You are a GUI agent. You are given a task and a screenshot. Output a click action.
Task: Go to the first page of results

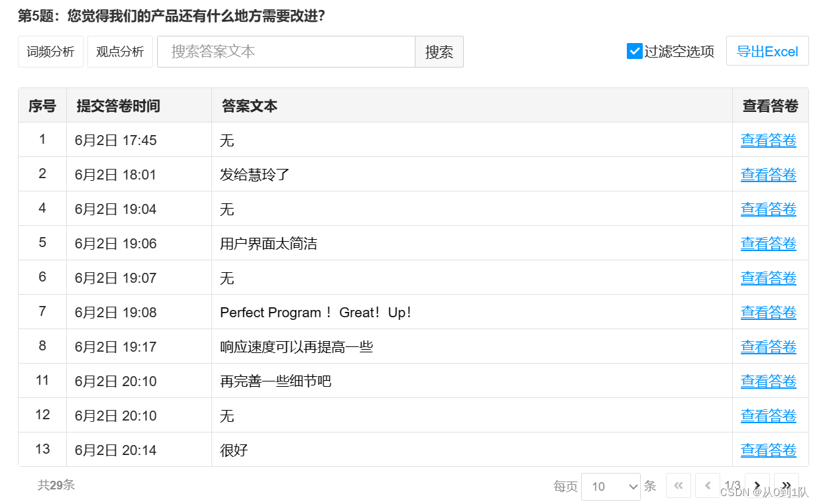pyautogui.click(x=679, y=485)
